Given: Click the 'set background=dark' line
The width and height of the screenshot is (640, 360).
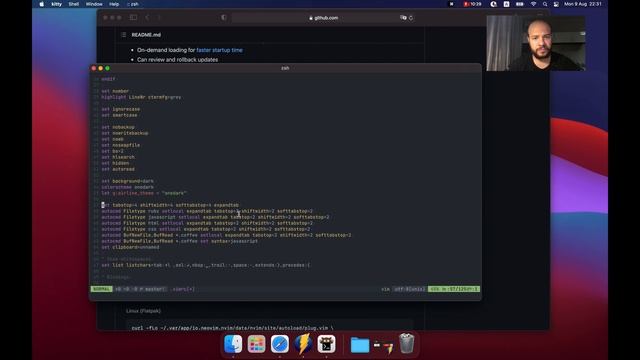Looking at the screenshot, I should click(x=128, y=181).
